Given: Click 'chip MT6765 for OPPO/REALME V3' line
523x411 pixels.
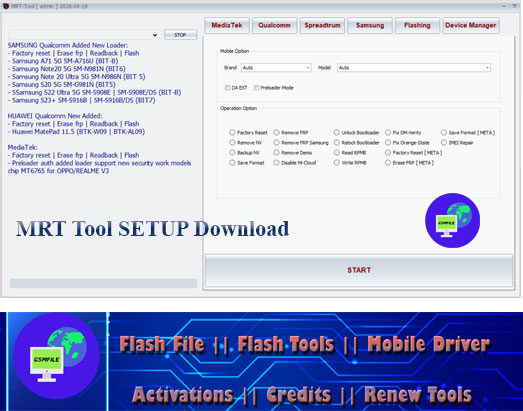Looking at the screenshot, I should (58, 171).
